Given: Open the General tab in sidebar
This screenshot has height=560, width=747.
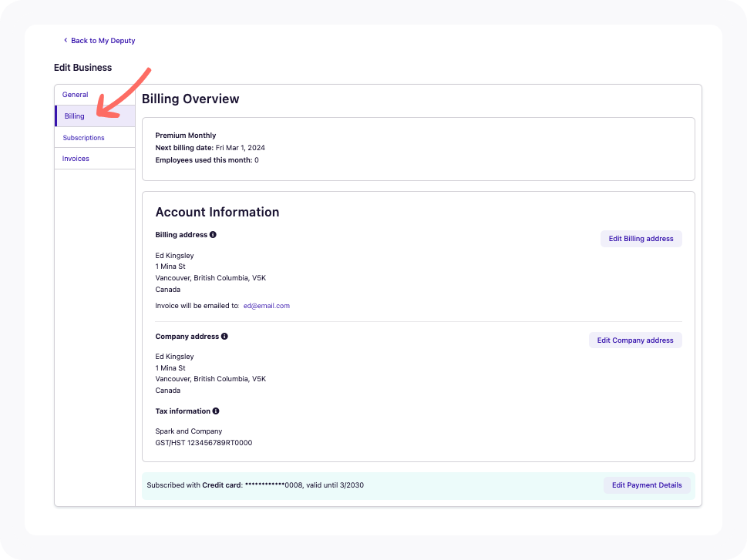Looking at the screenshot, I should (76, 95).
